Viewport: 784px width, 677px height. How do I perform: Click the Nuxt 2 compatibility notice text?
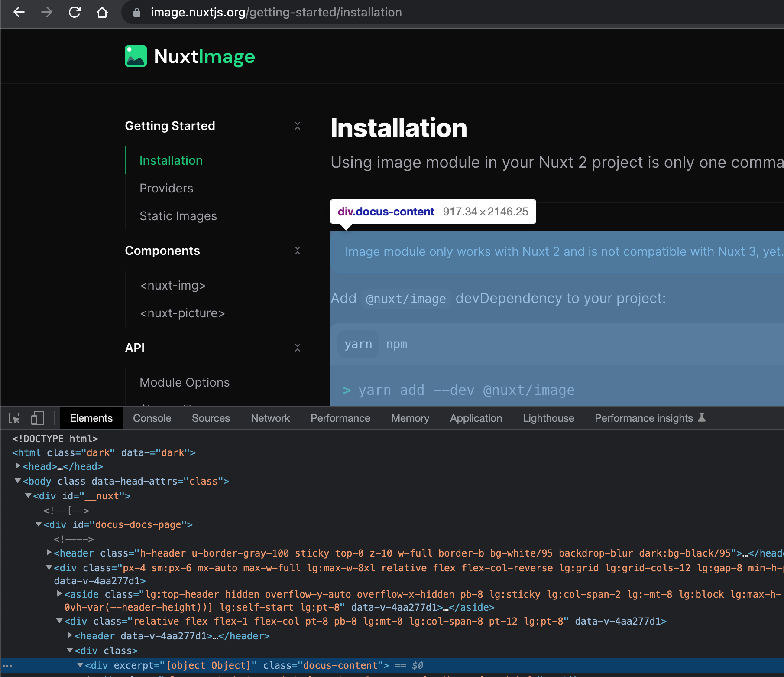click(x=564, y=251)
